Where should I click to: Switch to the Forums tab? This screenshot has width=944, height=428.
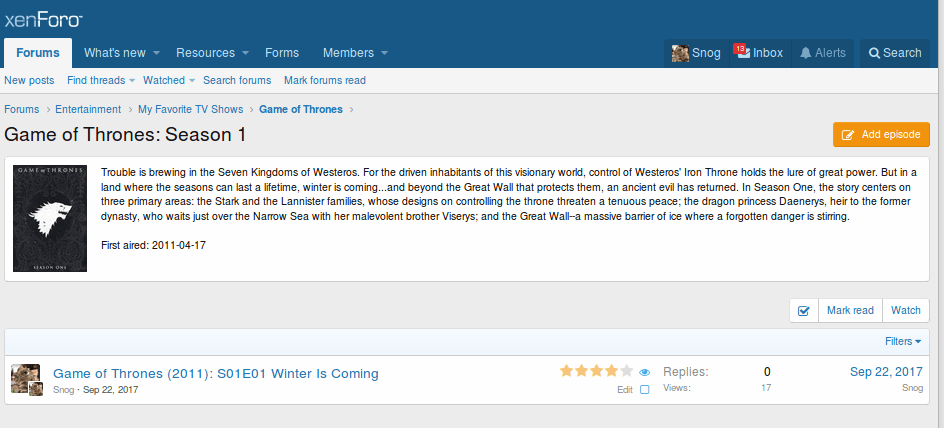pos(38,53)
